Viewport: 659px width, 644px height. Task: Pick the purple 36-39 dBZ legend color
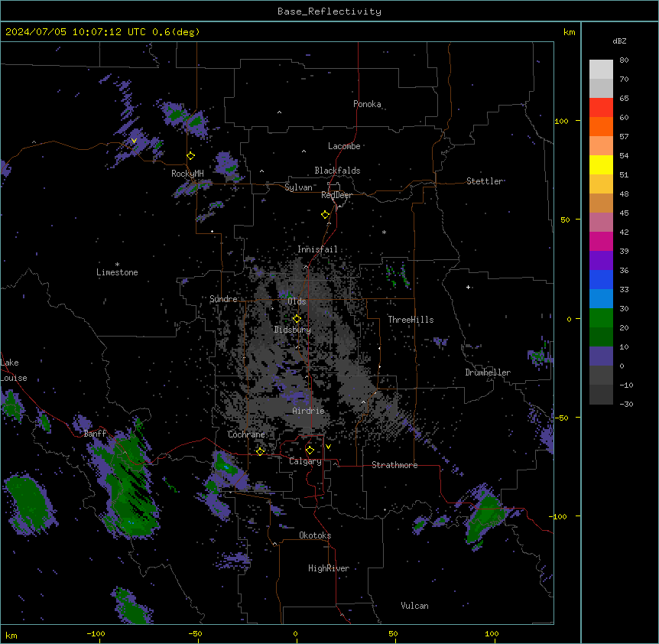[x=601, y=261]
